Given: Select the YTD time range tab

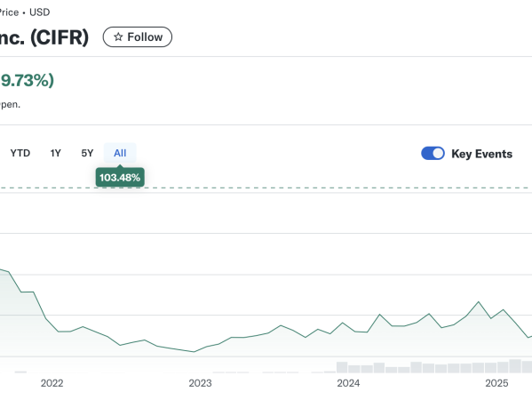Looking at the screenshot, I should tap(20, 153).
